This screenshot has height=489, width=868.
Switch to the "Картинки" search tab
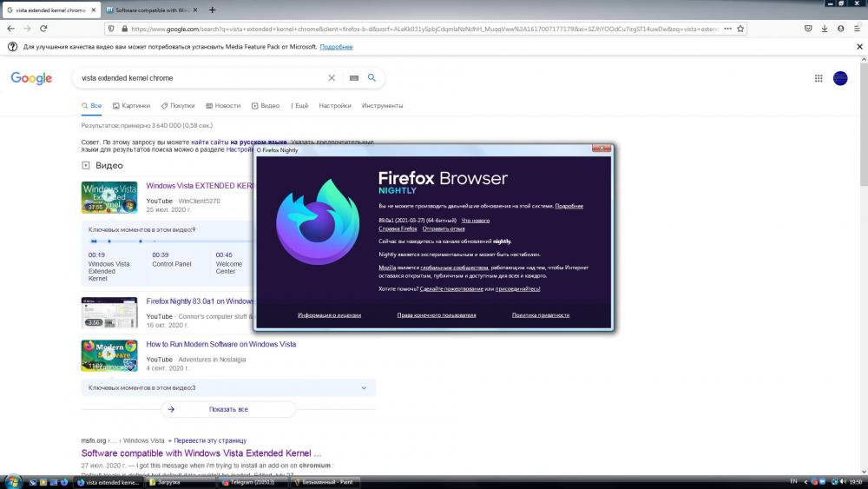[x=130, y=106]
